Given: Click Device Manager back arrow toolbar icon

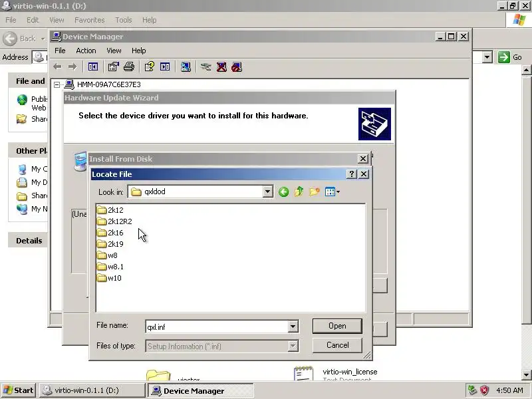Looking at the screenshot, I should [x=57, y=67].
